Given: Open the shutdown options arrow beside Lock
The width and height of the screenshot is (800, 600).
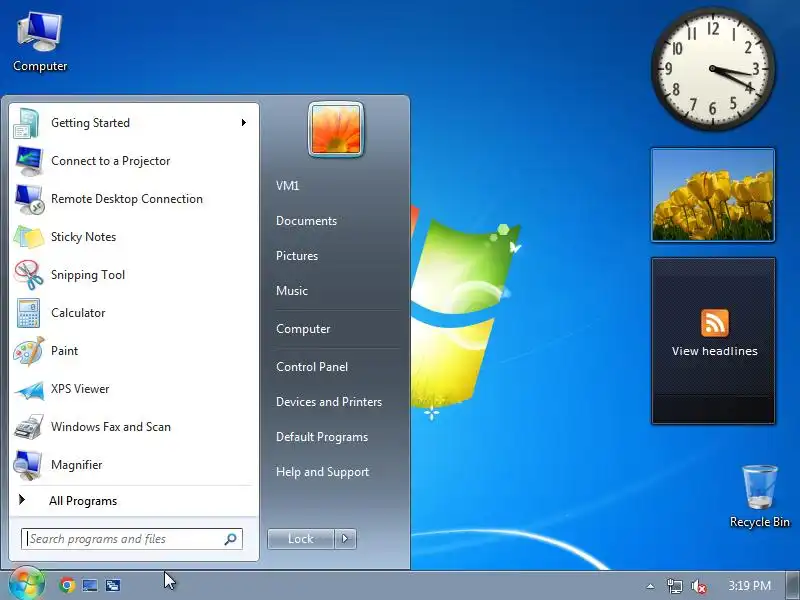Looking at the screenshot, I should pyautogui.click(x=345, y=539).
